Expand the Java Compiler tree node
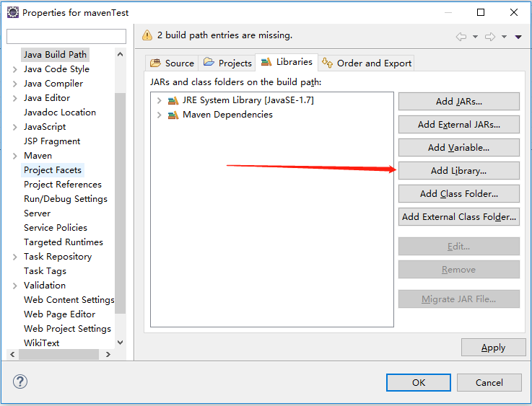 click(14, 84)
